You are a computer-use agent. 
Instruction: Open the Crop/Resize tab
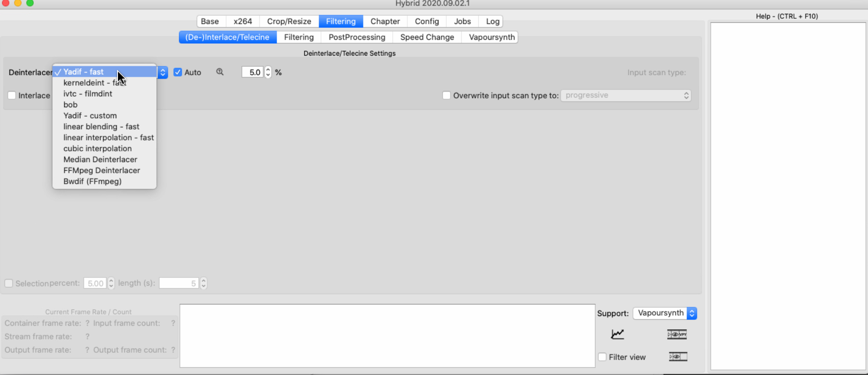pos(289,21)
